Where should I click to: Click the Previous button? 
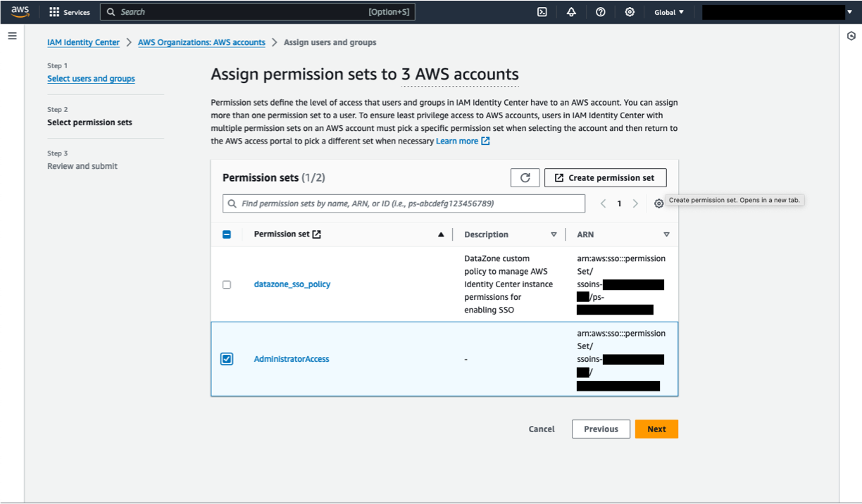click(601, 429)
